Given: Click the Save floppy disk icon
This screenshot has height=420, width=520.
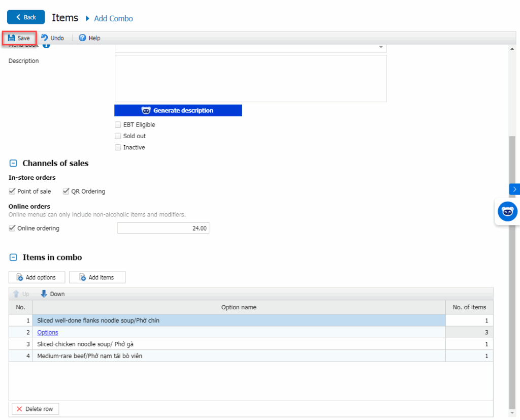Looking at the screenshot, I should click(x=11, y=38).
